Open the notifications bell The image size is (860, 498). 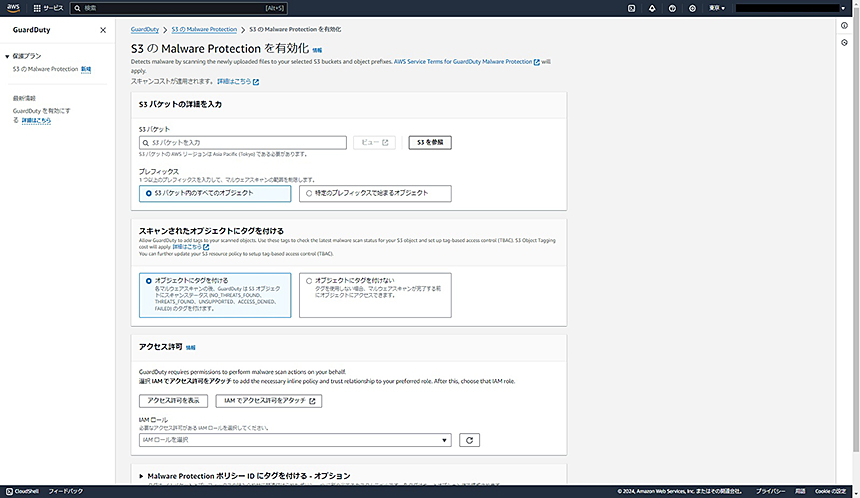click(652, 8)
